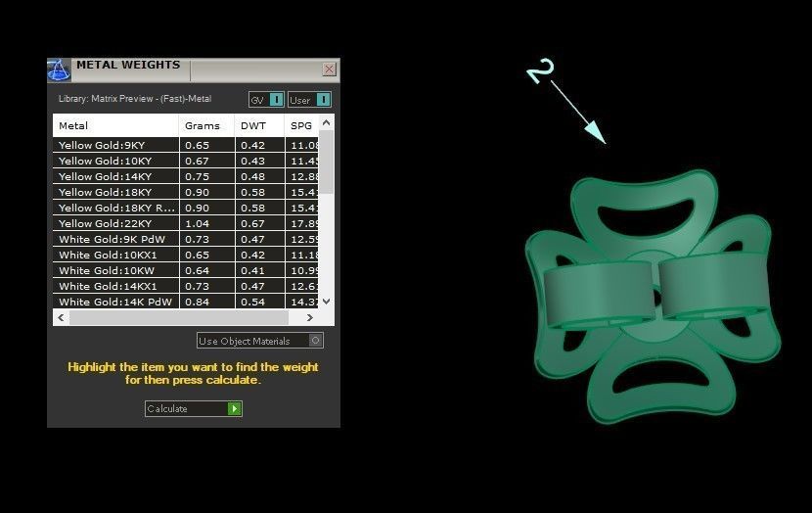Click the Metal Weights scale icon
The width and height of the screenshot is (812, 513).
(59, 70)
